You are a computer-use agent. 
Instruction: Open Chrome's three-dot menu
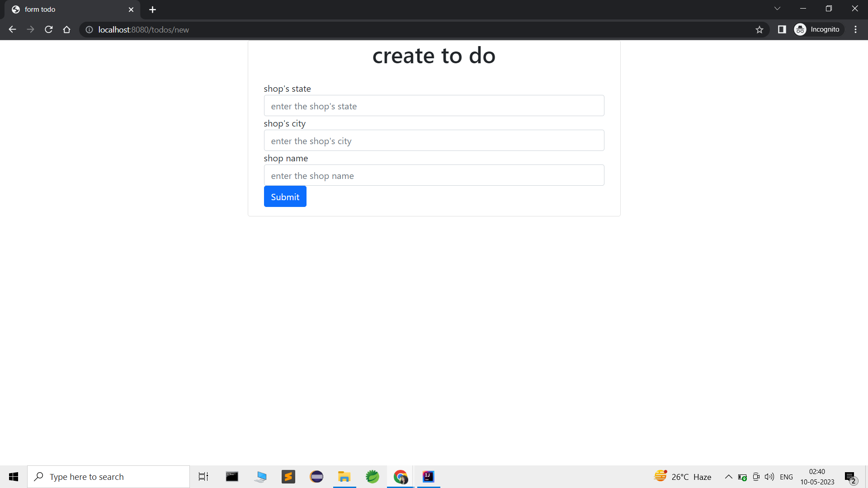855,29
